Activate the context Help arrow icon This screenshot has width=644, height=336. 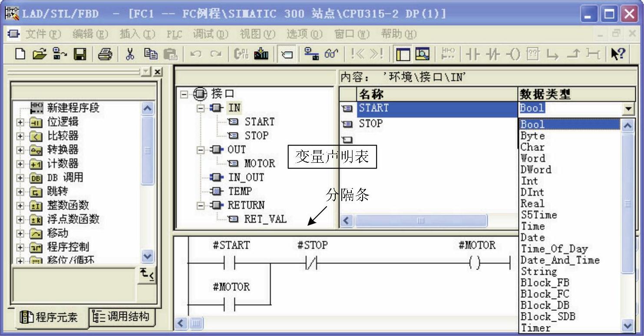pyautogui.click(x=618, y=54)
